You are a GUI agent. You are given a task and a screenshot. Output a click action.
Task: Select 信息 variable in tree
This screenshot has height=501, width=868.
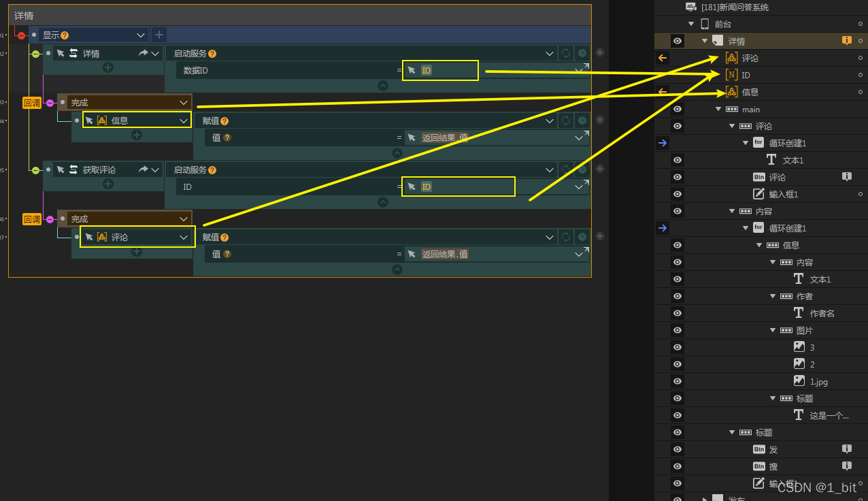750,92
